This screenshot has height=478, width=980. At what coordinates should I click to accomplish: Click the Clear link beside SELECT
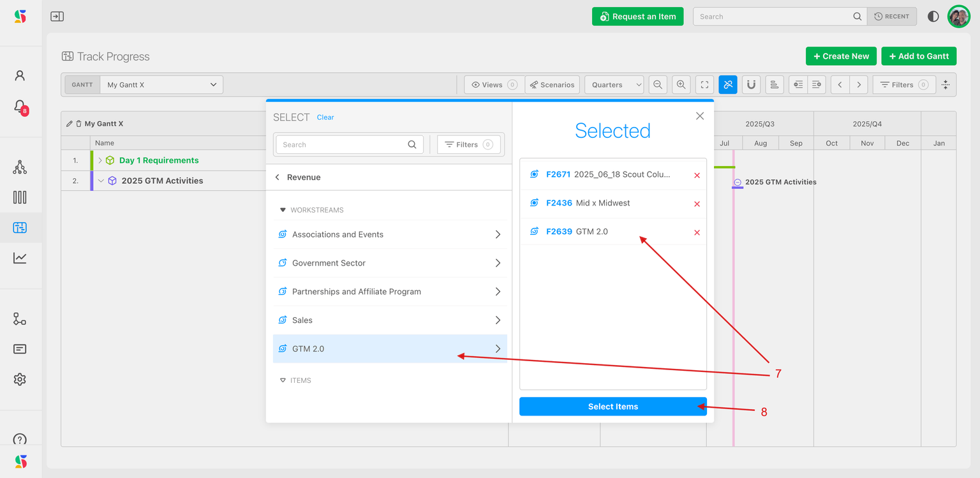(325, 117)
